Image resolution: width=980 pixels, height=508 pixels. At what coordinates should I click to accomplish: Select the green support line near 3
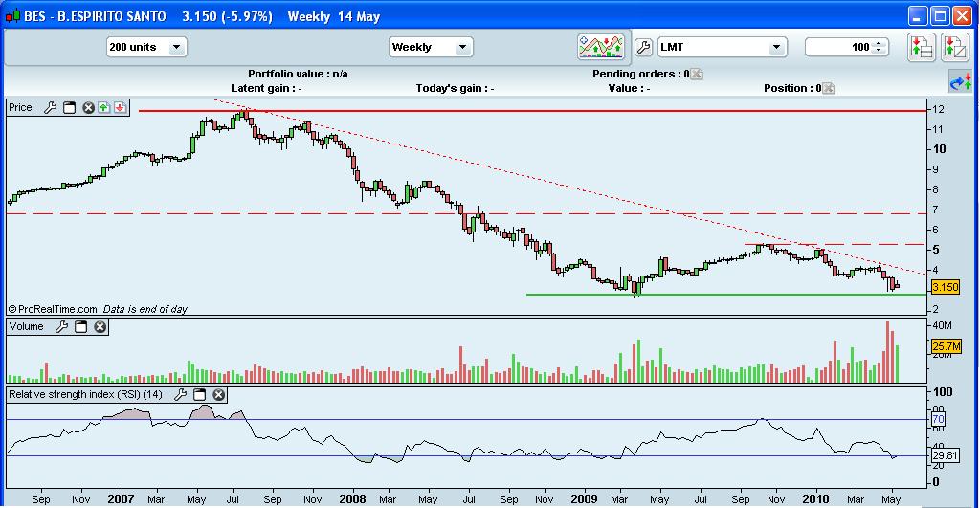click(x=725, y=295)
